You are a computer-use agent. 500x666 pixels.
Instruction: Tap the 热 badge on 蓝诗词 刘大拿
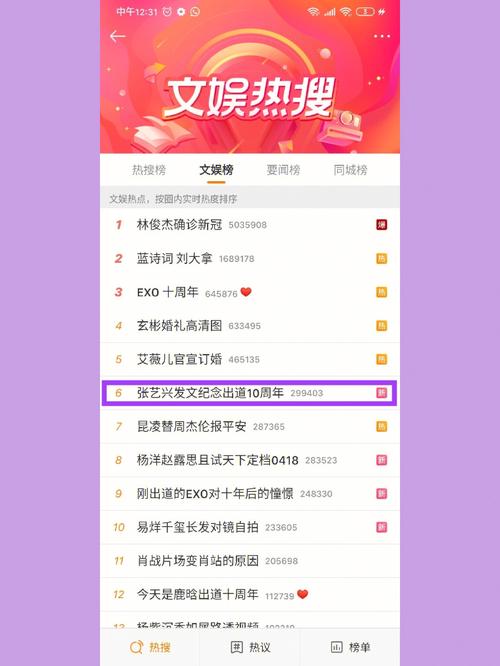[x=381, y=258]
